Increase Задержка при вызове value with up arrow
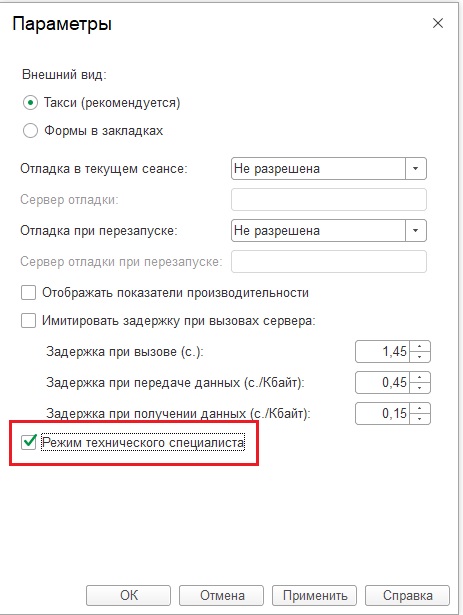 point(420,346)
